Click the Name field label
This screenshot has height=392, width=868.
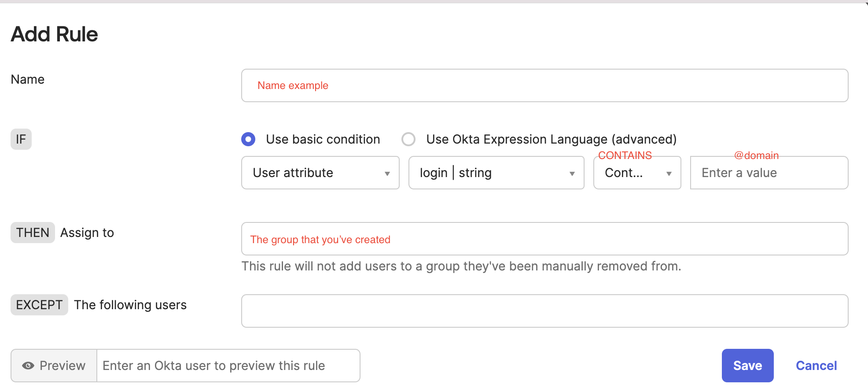pos(28,79)
